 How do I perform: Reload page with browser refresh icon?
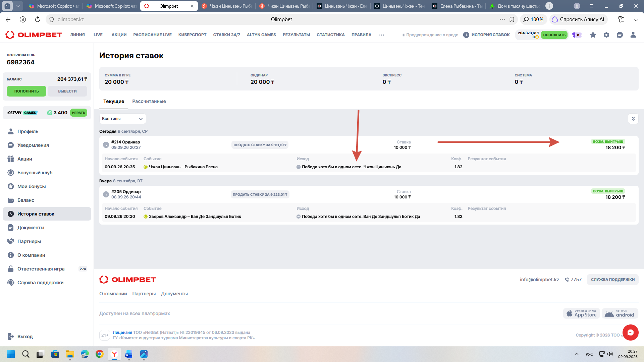pyautogui.click(x=38, y=19)
